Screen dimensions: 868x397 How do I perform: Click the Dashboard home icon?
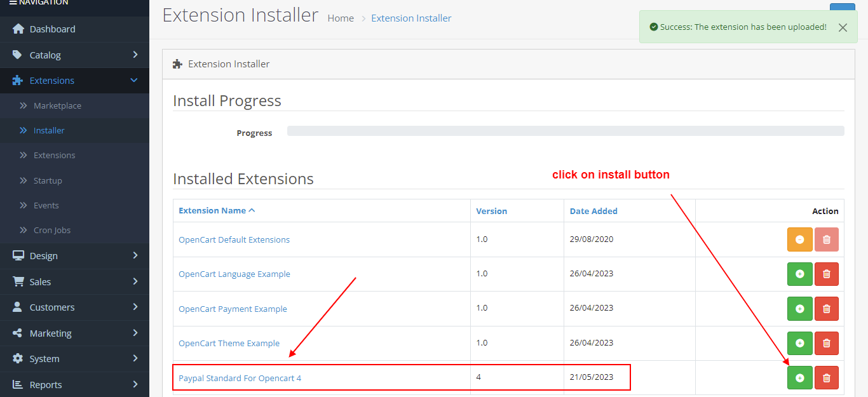18,29
